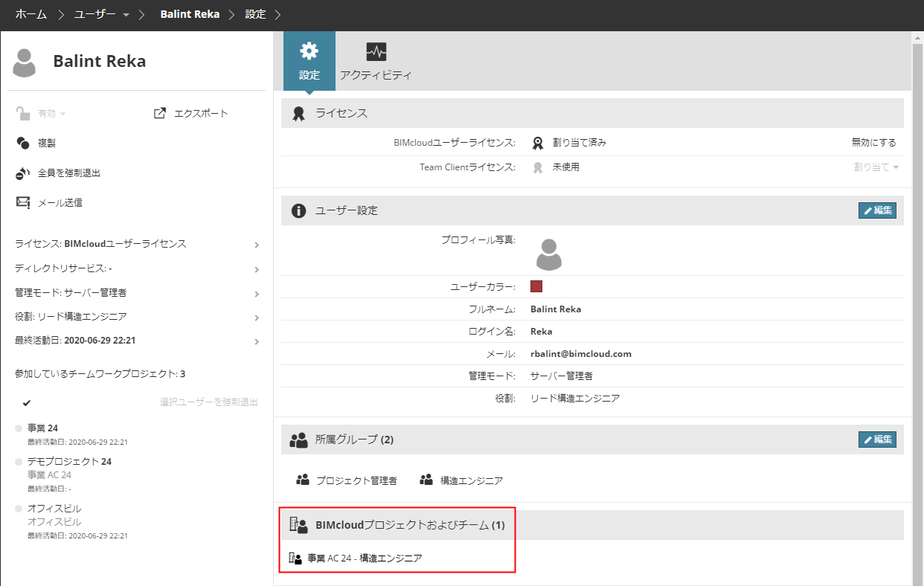Click the red ユーザーカラー swatch
This screenshot has height=586, width=924.
536,286
